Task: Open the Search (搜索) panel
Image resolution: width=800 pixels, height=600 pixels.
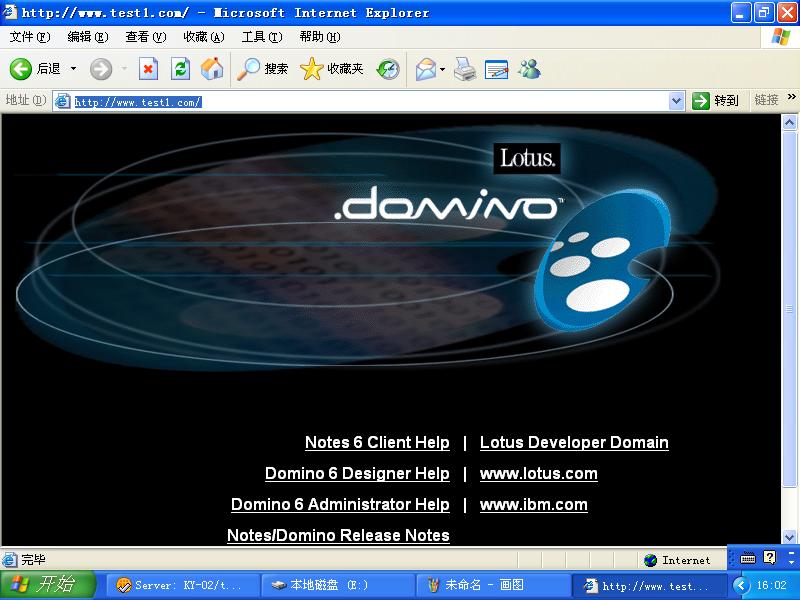Action: pyautogui.click(x=263, y=69)
